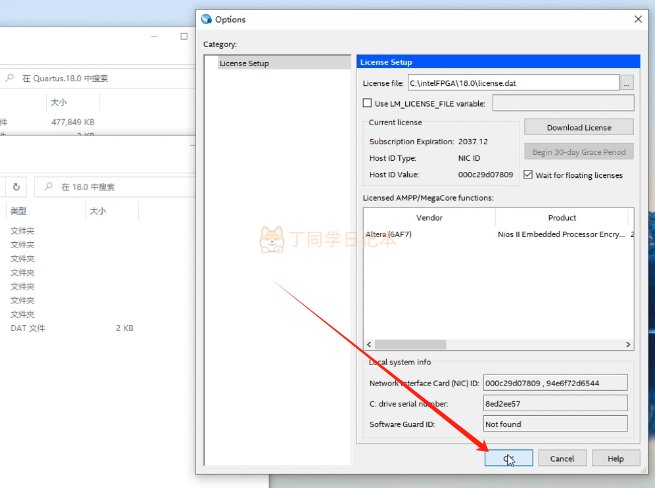Click the LM_LICENSE_FILE variable text field
This screenshot has height=488, width=655.
tap(563, 103)
